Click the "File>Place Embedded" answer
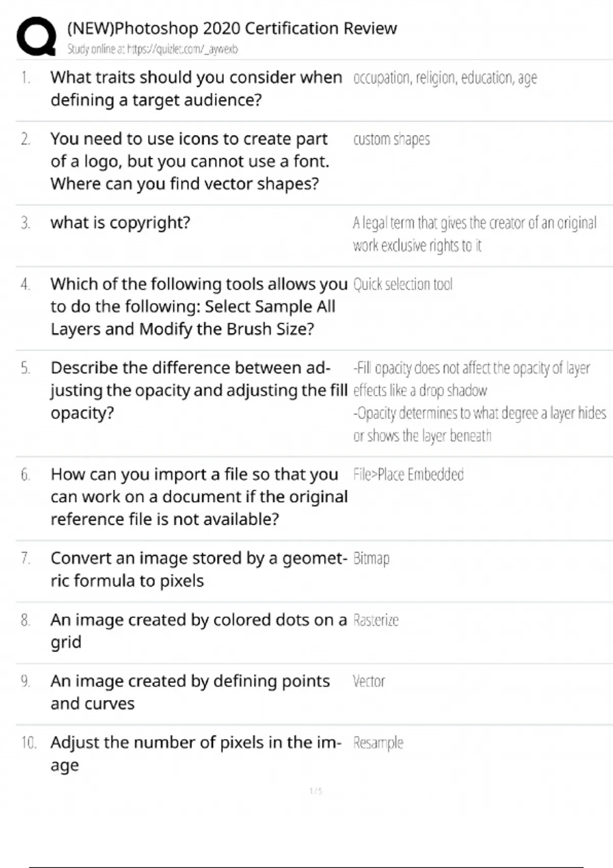 pos(408,475)
